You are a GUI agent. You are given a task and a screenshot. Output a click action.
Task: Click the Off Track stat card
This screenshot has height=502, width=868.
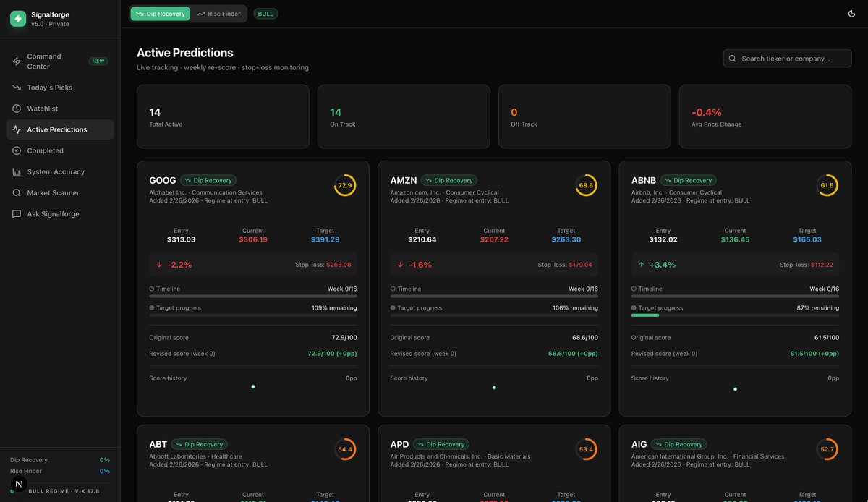584,116
